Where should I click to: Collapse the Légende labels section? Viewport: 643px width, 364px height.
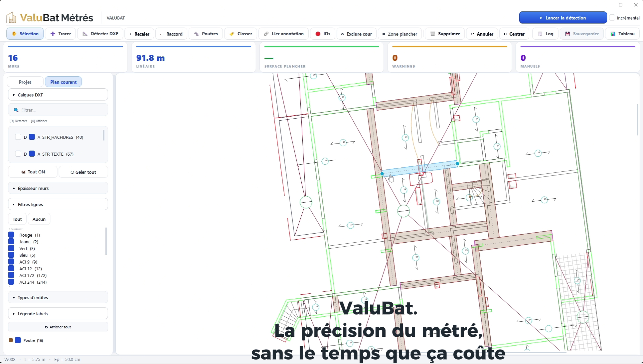tap(58, 314)
